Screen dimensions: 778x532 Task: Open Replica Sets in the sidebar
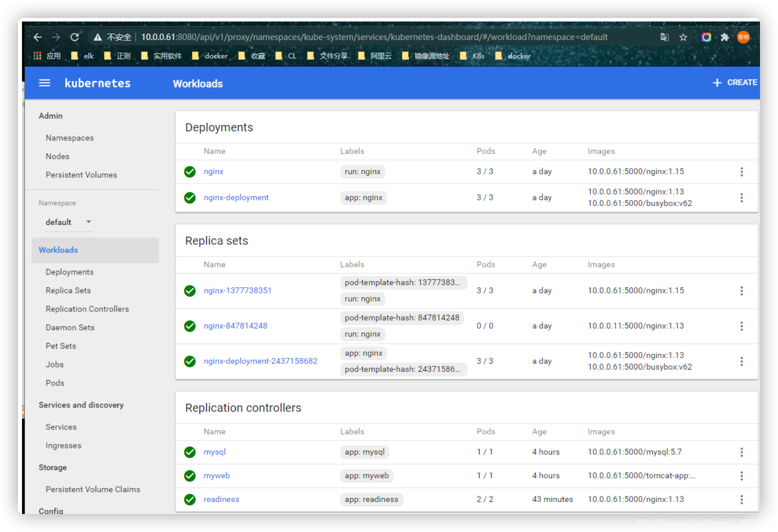click(x=68, y=290)
